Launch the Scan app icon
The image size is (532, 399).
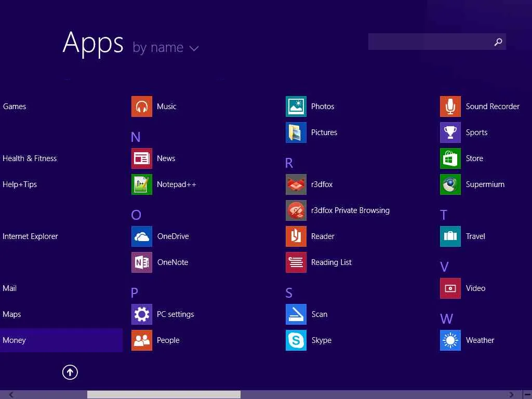[x=296, y=314]
